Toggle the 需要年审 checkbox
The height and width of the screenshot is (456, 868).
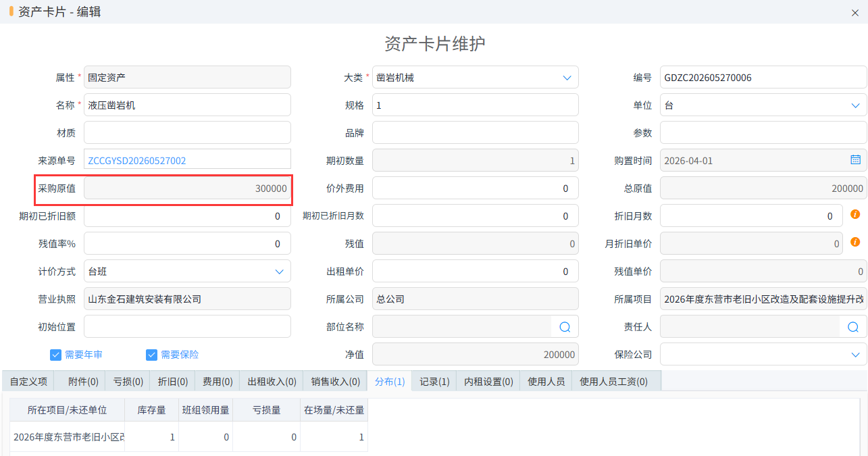[55, 355]
